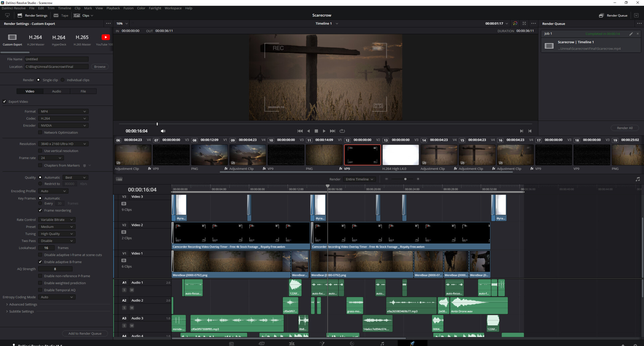Viewport: 644px width, 346px height.
Task: Select Individual clips render mode
Action: [63, 80]
